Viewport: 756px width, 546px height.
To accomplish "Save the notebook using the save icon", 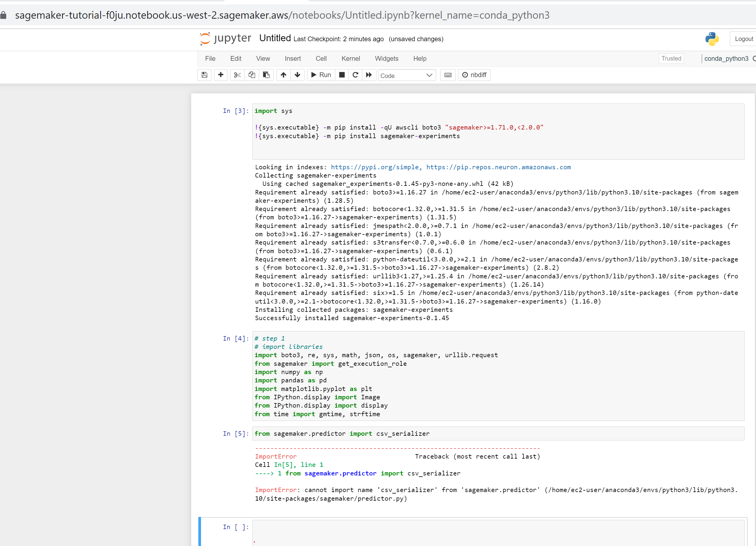I will click(204, 75).
